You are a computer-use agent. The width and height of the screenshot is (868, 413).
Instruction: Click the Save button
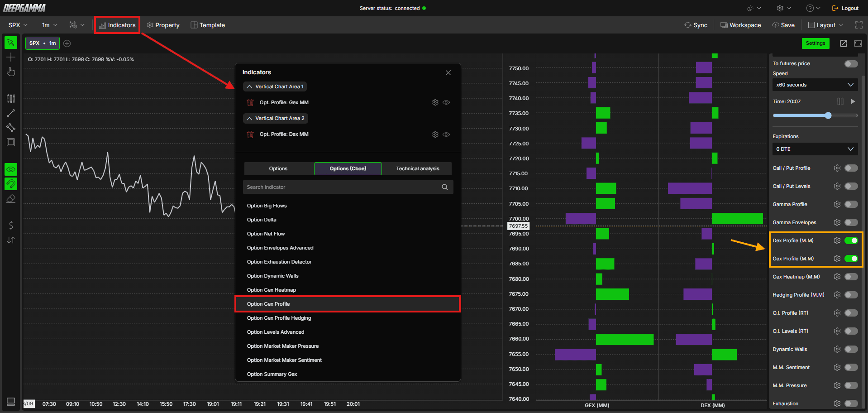click(x=783, y=25)
